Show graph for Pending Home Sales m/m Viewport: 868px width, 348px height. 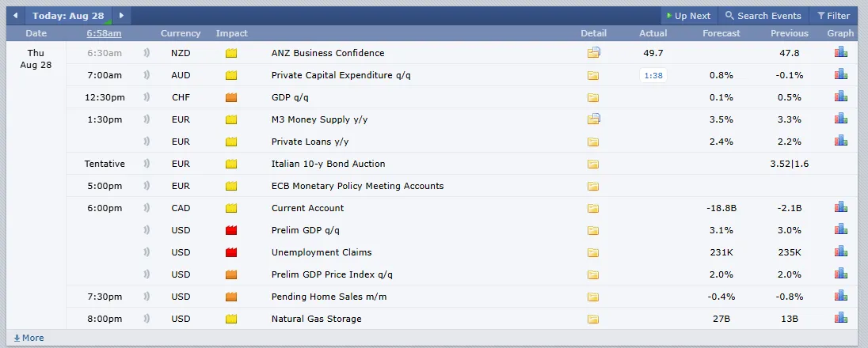point(840,297)
